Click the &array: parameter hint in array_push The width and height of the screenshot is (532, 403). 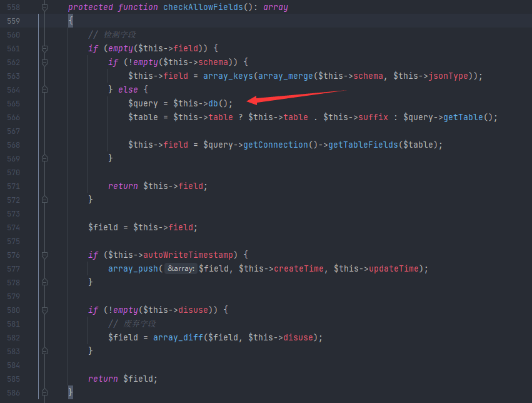pyautogui.click(x=181, y=268)
